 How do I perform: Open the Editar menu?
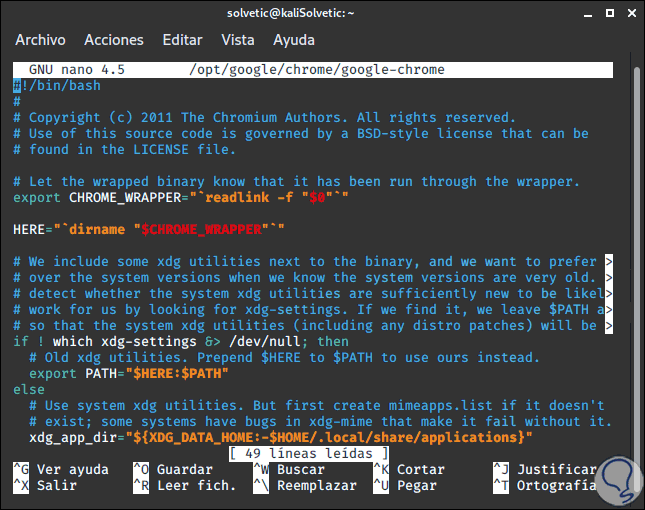click(182, 40)
